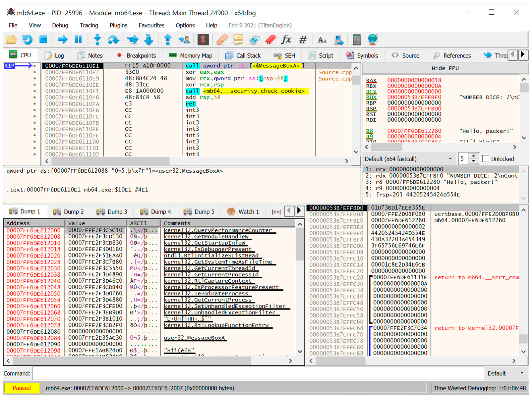Switch to the Dump 3 tab
Image resolution: width=532 pixels, height=399 pixels.
[112, 212]
